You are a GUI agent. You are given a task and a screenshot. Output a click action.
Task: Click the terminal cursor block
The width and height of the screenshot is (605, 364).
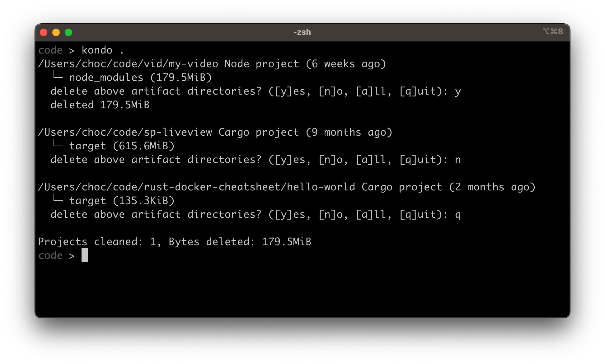click(85, 255)
